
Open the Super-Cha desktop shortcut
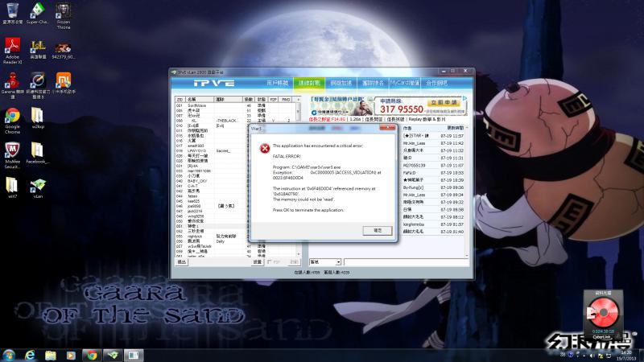[x=38, y=13]
